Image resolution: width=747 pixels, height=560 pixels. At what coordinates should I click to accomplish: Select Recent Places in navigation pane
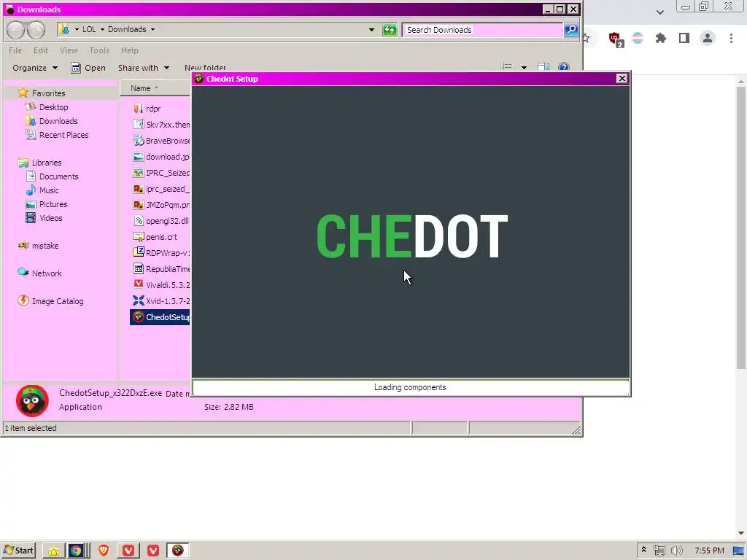coord(57,135)
